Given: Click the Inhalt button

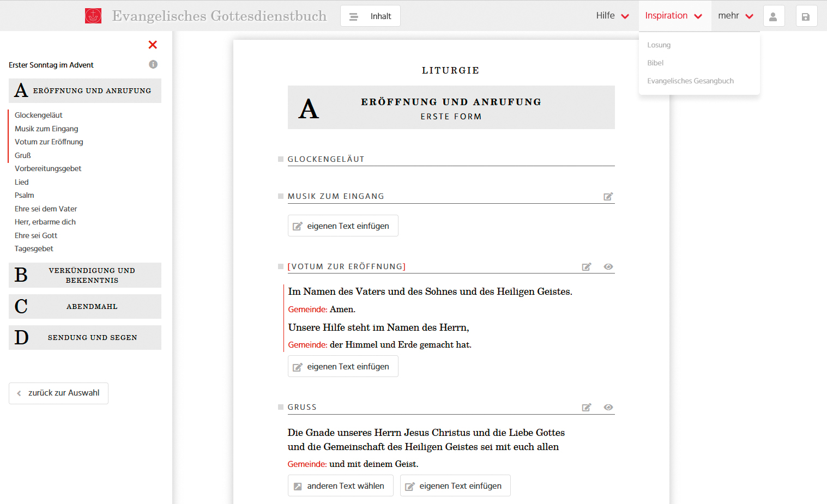Looking at the screenshot, I should click(371, 16).
